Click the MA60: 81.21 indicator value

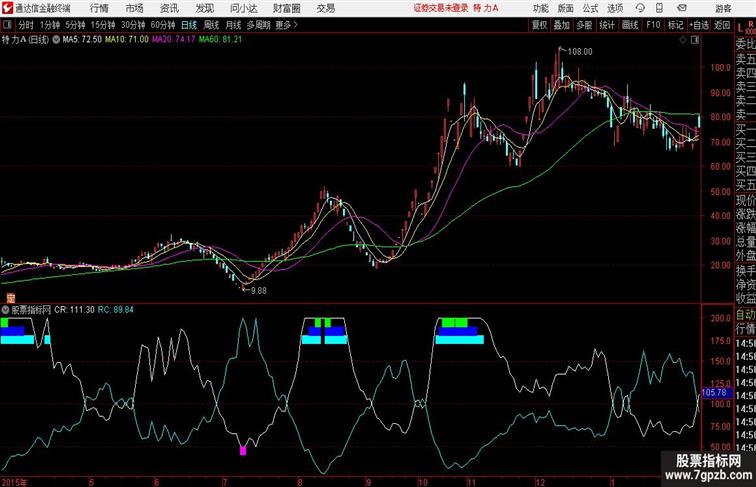220,40
